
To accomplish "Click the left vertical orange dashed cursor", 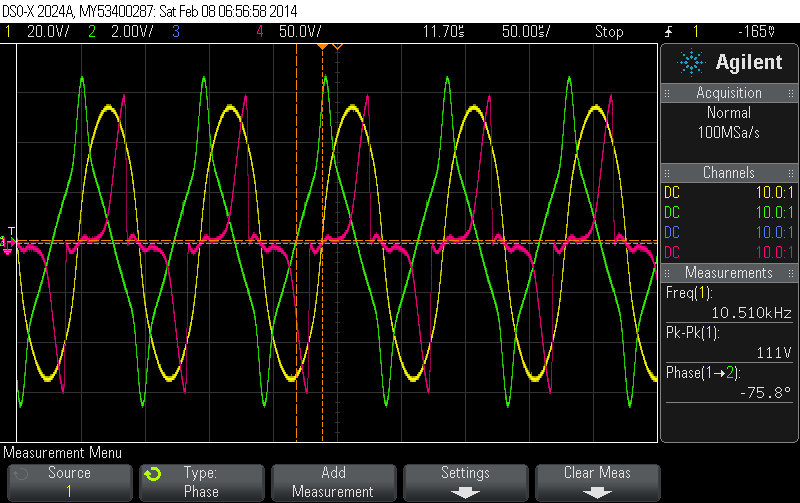I will (x=296, y=243).
